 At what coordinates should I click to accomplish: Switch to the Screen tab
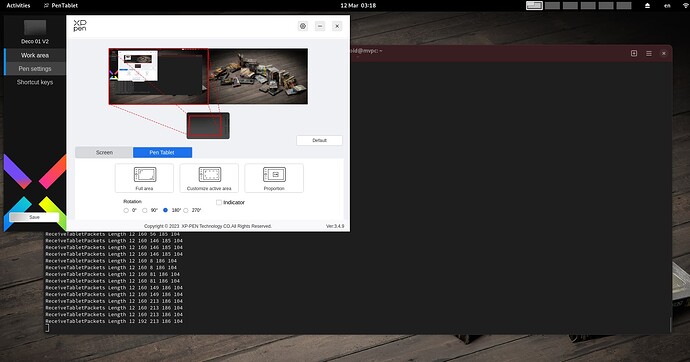pos(104,152)
